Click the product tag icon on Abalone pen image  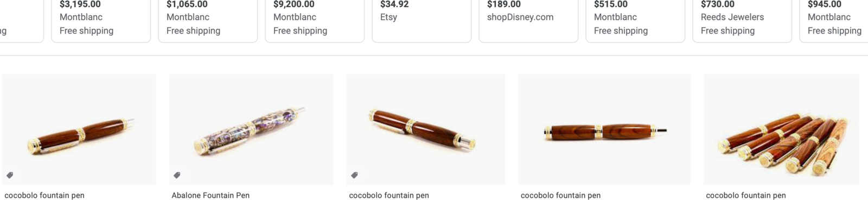coord(177,175)
